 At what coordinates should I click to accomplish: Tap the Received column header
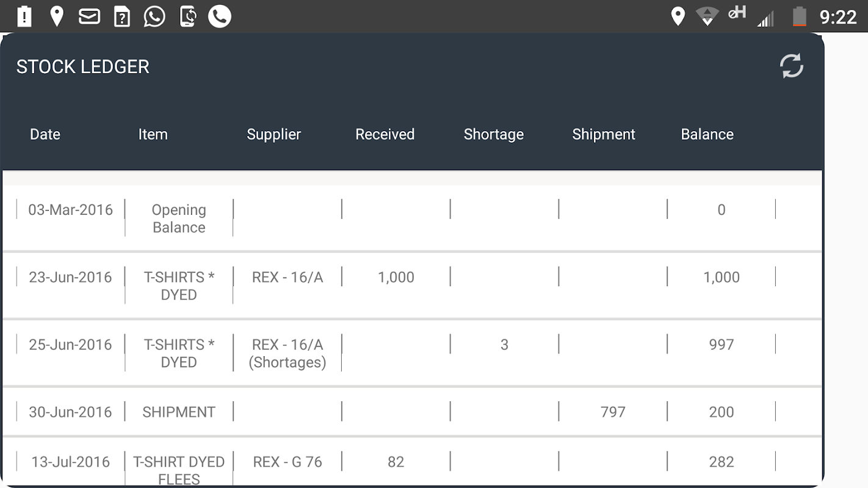click(x=385, y=134)
